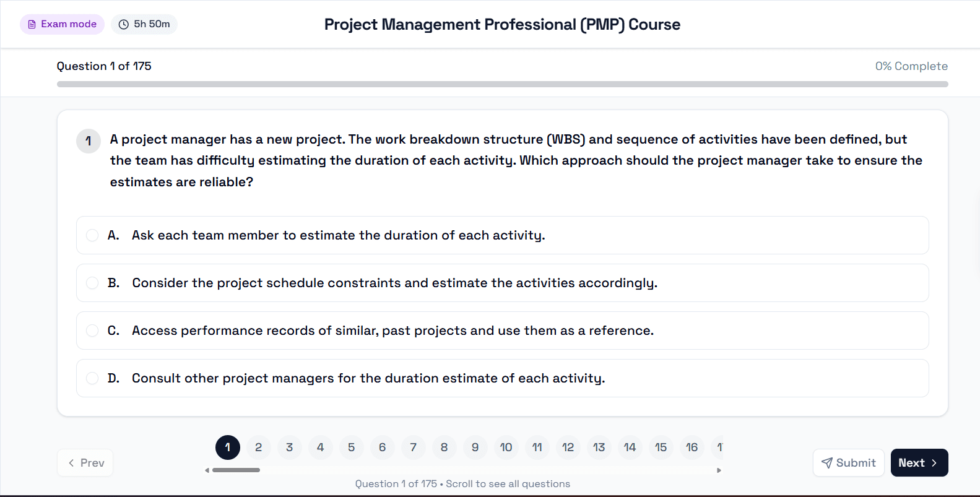The width and height of the screenshot is (980, 497).
Task: Choose option B radio button
Action: pos(92,283)
